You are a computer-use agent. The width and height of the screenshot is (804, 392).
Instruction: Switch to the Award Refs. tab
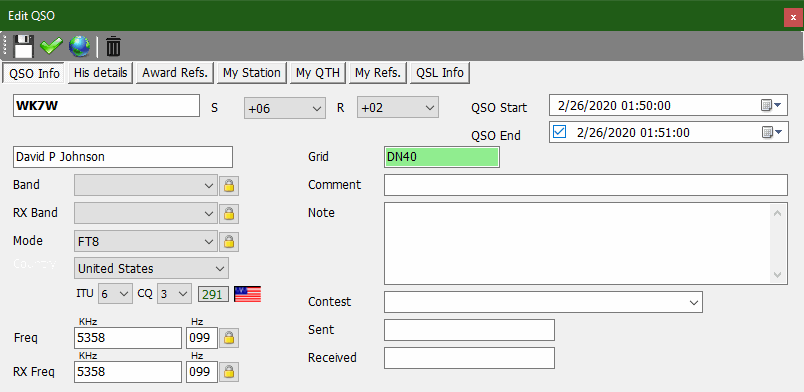[x=175, y=73]
